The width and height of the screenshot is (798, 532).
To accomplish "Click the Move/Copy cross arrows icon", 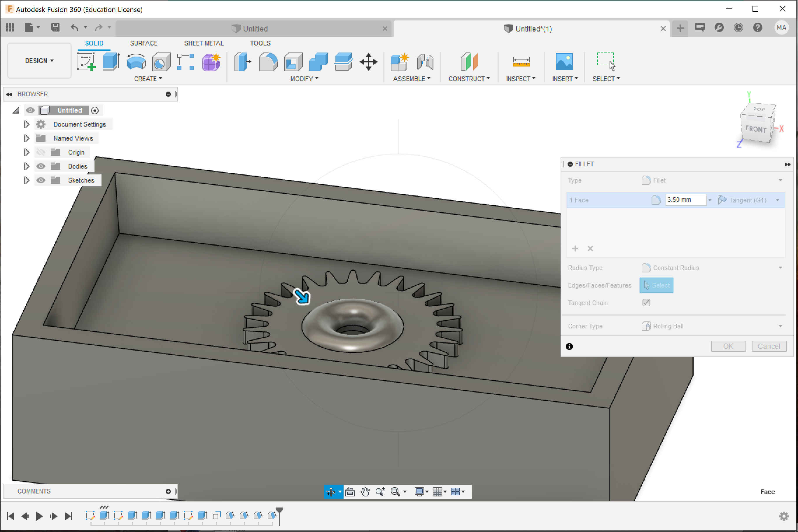I will click(x=368, y=62).
